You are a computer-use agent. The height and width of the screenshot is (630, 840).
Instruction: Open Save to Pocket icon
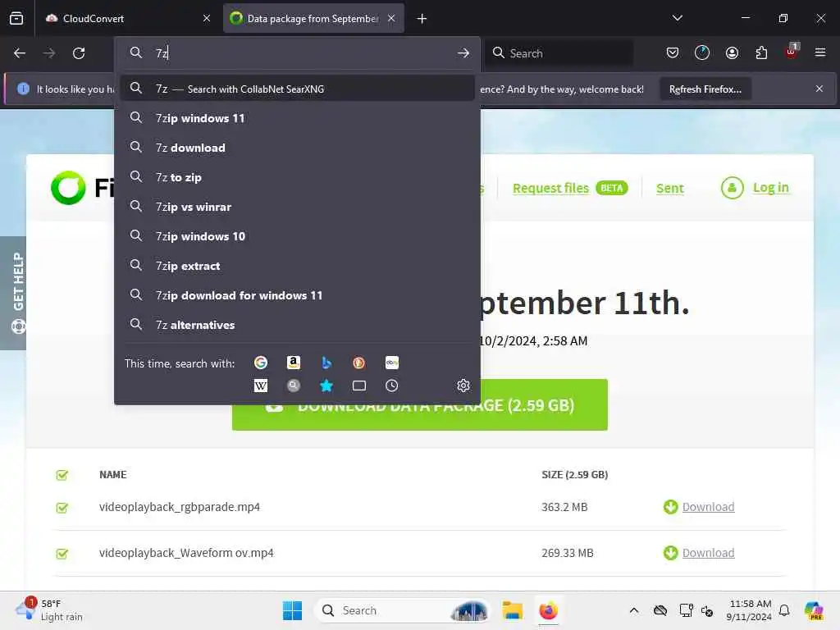click(673, 52)
